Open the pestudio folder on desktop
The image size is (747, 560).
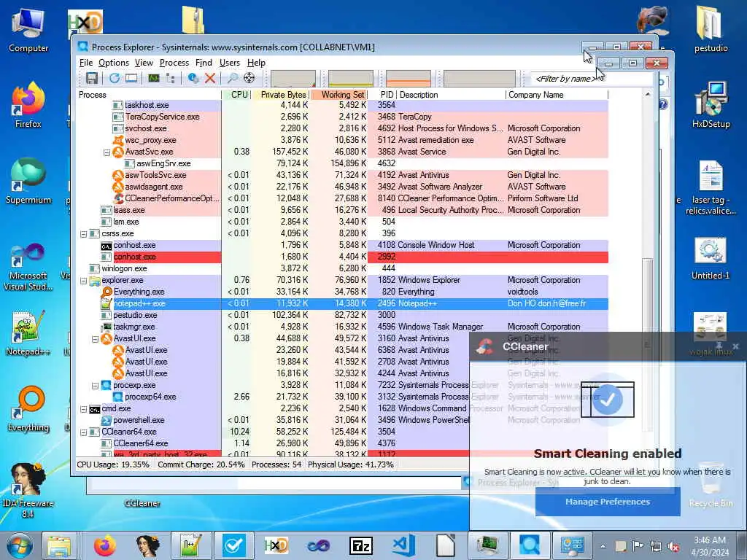(711, 28)
